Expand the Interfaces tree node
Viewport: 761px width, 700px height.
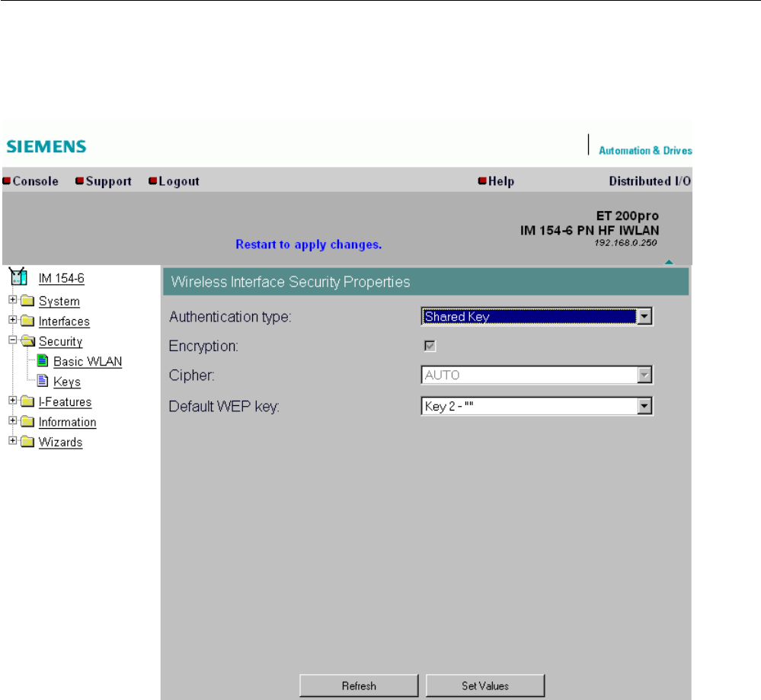click(13, 319)
